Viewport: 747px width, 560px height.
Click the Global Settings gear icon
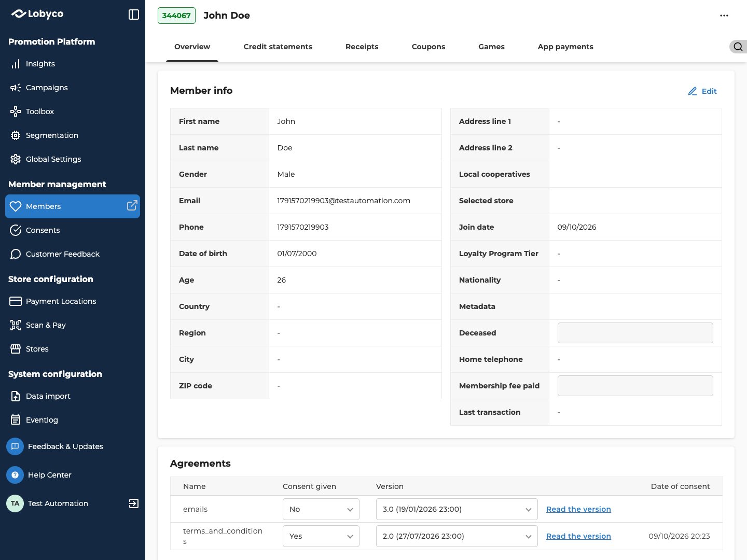click(16, 159)
